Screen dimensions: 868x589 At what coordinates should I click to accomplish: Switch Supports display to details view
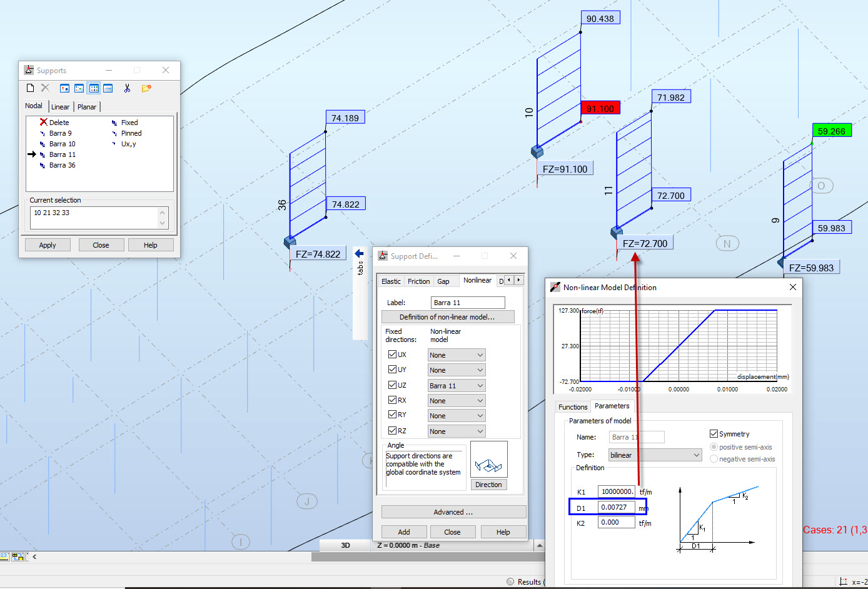(x=108, y=88)
